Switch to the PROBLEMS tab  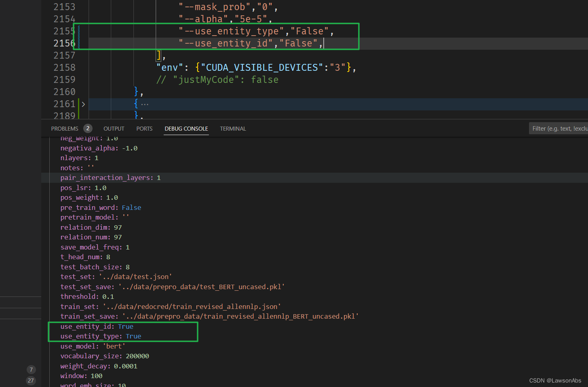tap(65, 129)
